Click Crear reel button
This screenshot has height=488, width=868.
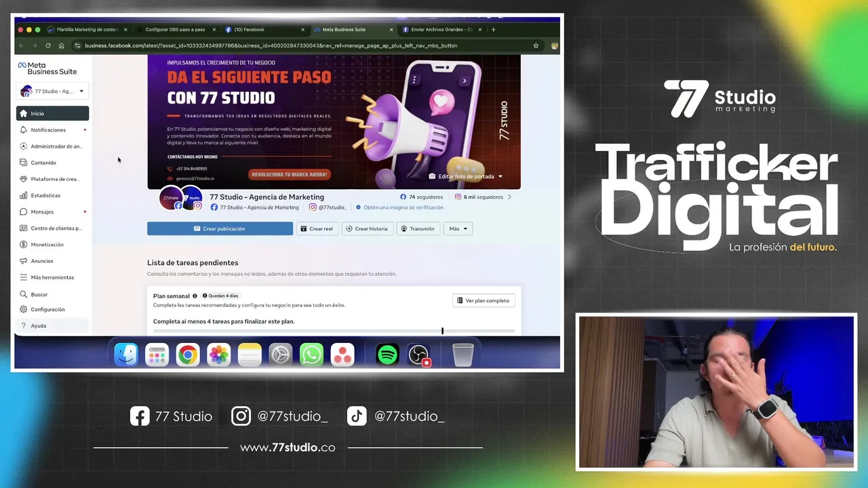[317, 228]
